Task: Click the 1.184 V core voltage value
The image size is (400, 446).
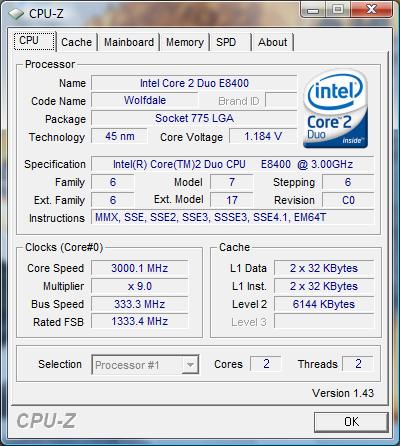Action: pyautogui.click(x=263, y=136)
